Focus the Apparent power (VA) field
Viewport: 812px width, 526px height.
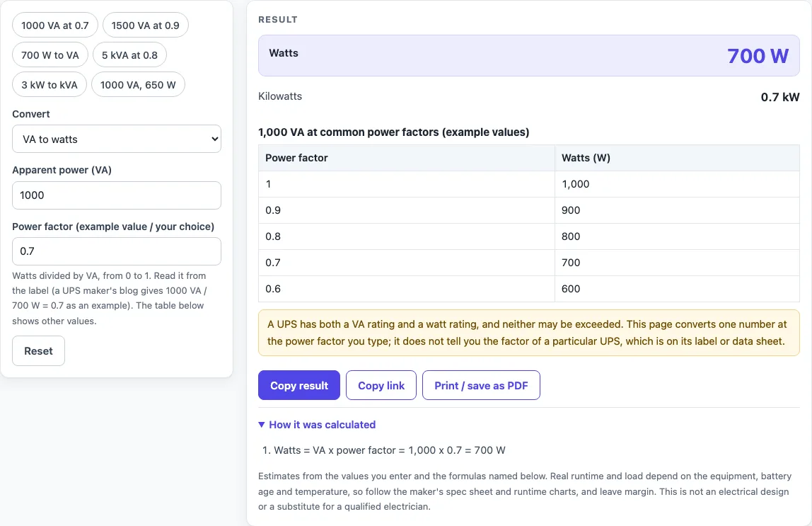point(117,195)
